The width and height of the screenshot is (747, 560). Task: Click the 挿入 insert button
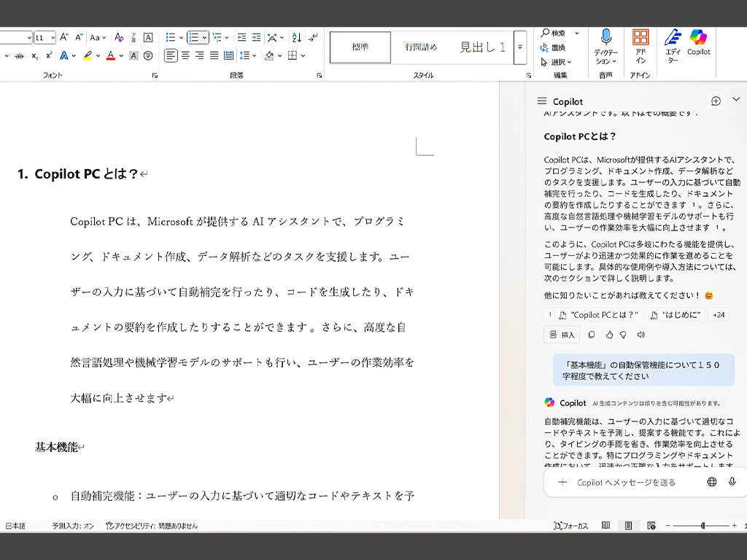(562, 335)
